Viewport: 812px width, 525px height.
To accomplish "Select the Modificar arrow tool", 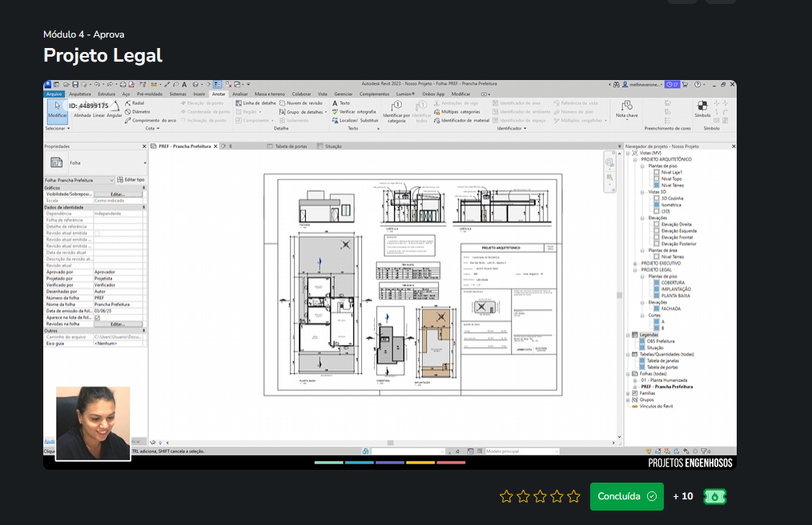I will (x=57, y=107).
